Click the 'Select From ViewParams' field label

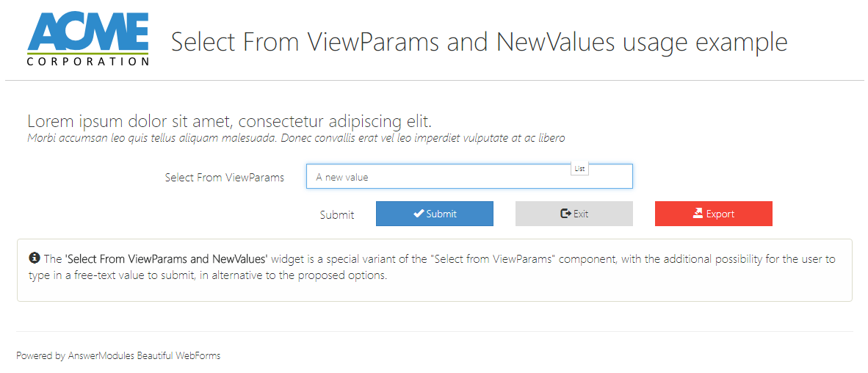pyautogui.click(x=224, y=177)
